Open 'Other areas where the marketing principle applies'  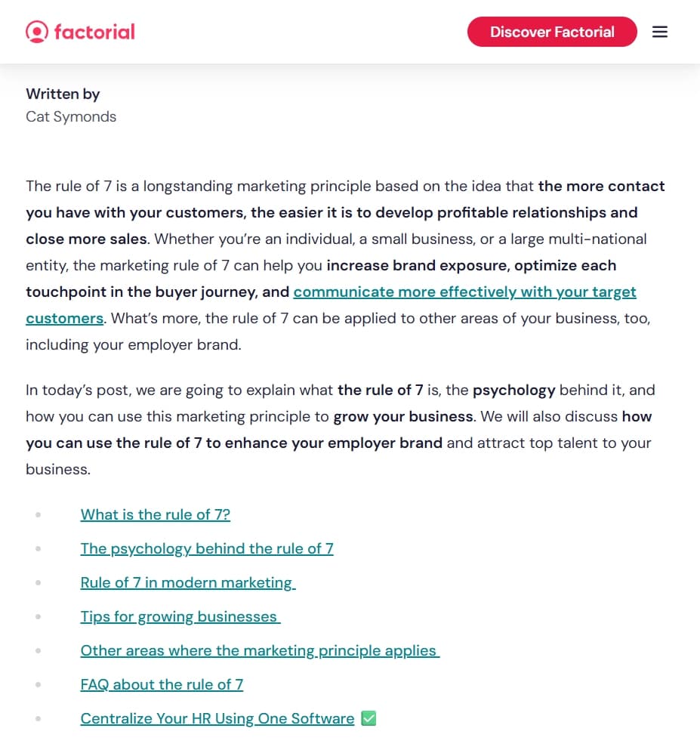click(x=259, y=650)
